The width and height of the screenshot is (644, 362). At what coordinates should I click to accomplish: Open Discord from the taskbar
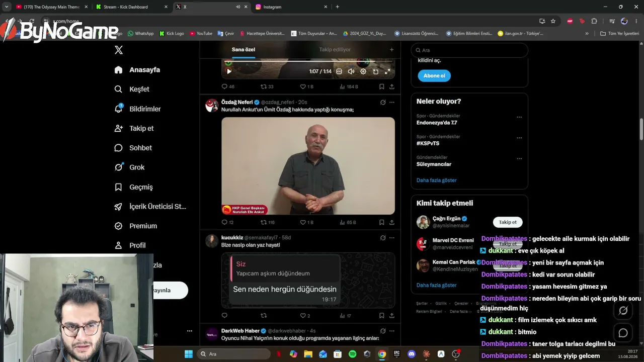412,354
